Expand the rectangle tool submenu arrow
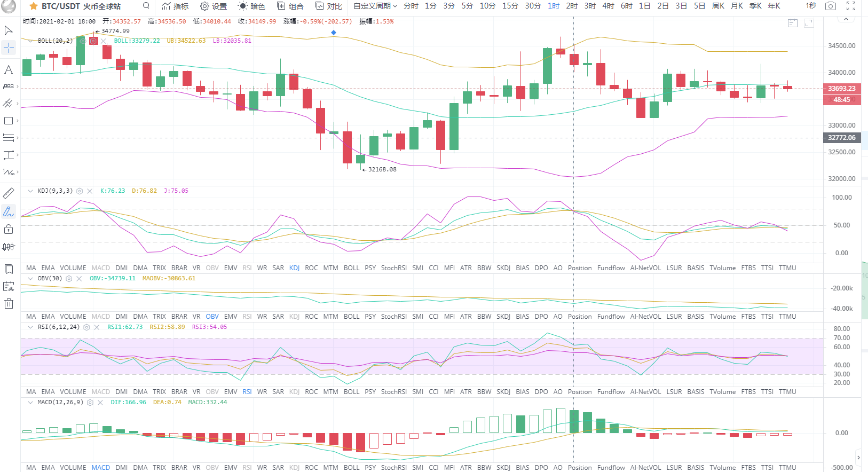 18,121
